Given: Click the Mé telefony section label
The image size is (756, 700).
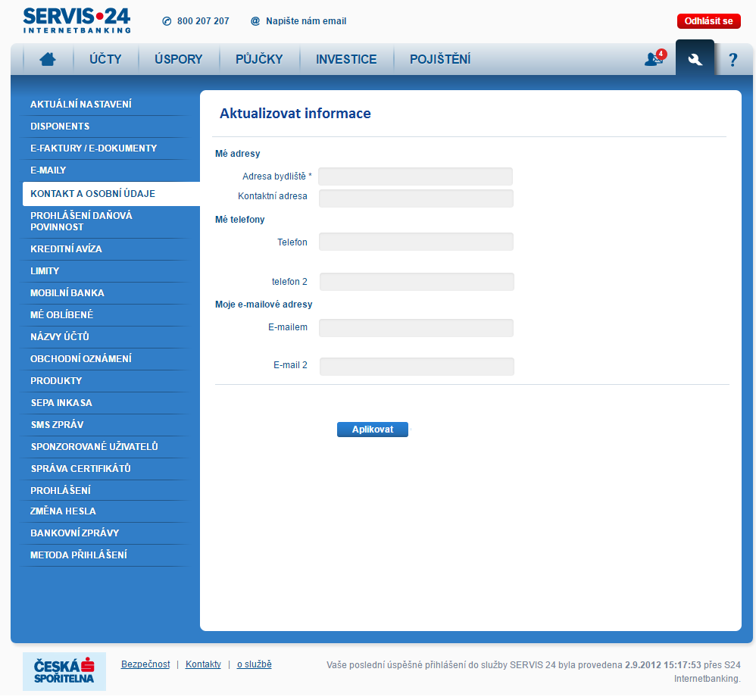Looking at the screenshot, I should [240, 220].
